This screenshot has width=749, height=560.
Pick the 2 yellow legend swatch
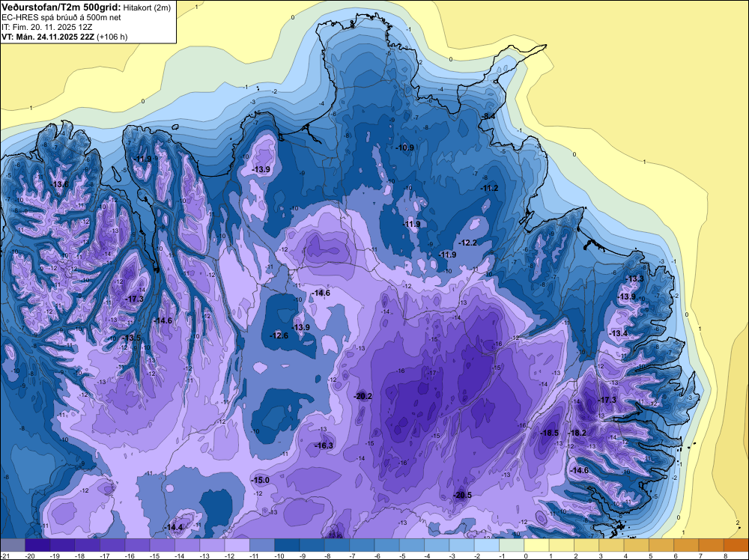click(x=586, y=545)
